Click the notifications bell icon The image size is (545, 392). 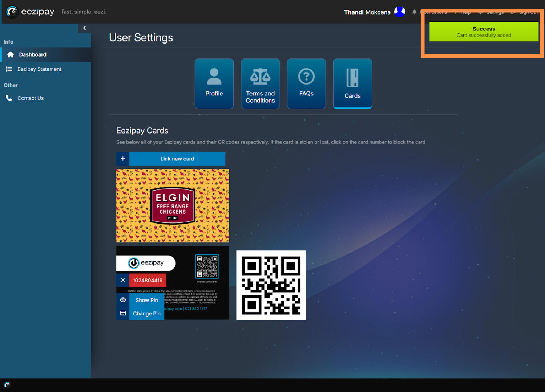point(414,12)
